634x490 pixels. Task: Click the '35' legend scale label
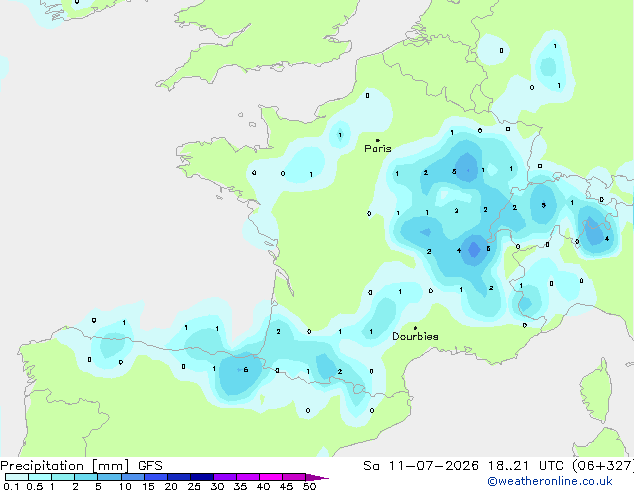click(x=240, y=486)
